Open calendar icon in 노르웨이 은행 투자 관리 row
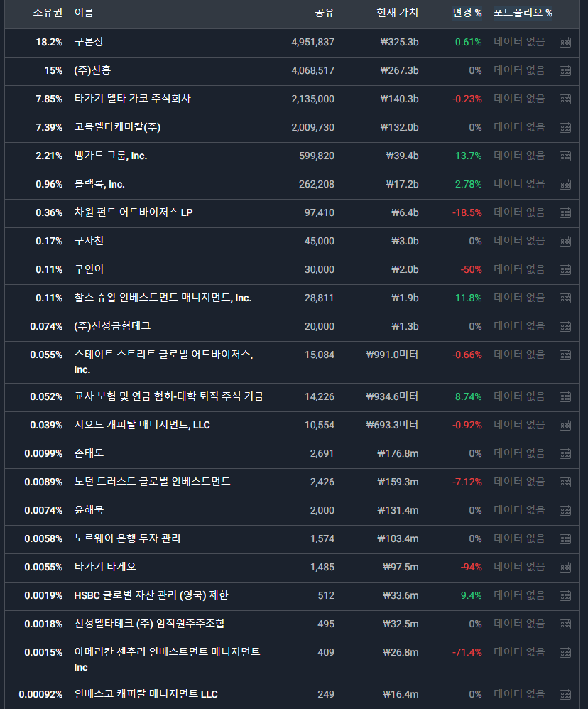 coord(565,538)
